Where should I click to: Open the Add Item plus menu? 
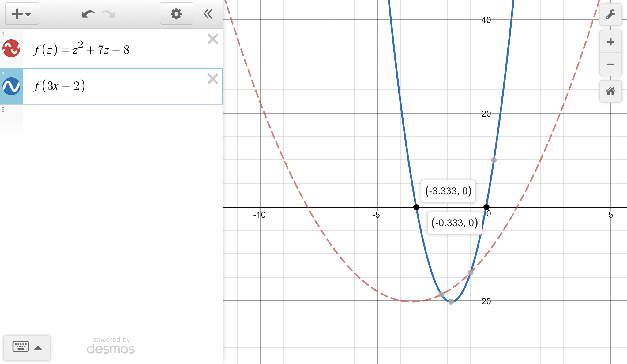22,14
